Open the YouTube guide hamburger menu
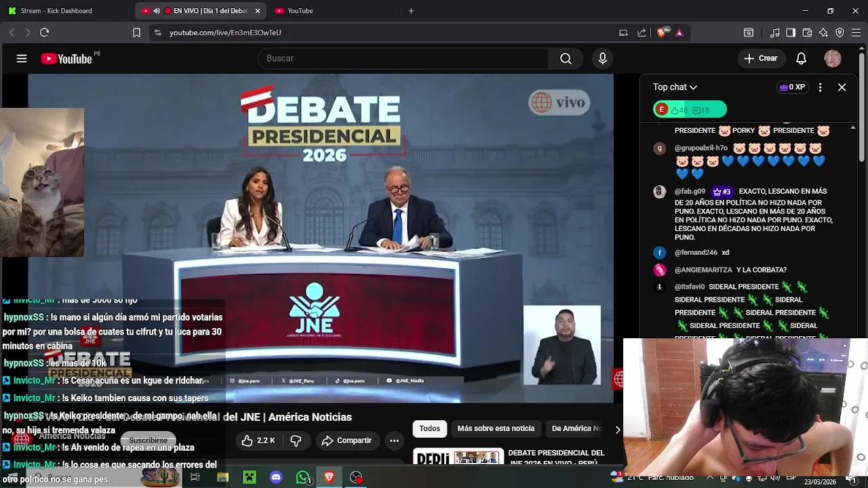 22,59
